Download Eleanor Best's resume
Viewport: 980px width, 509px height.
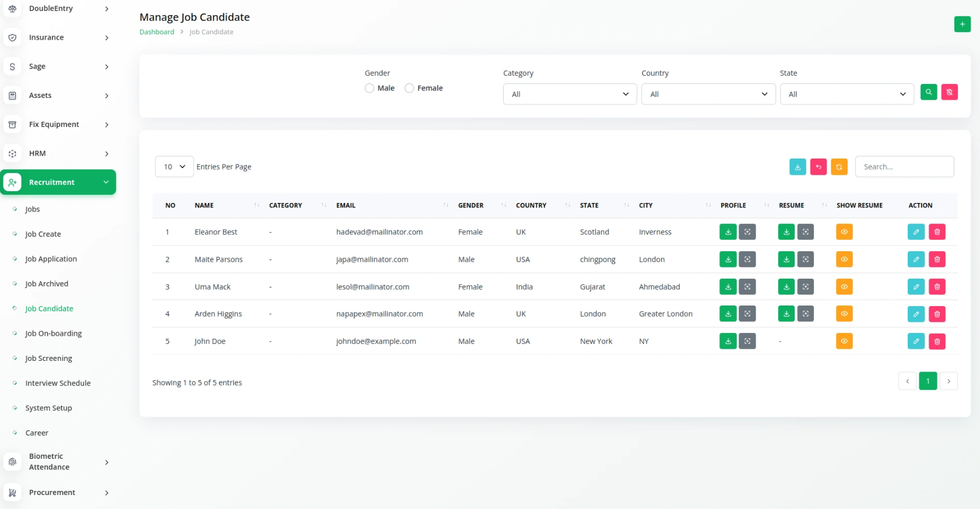[786, 232]
